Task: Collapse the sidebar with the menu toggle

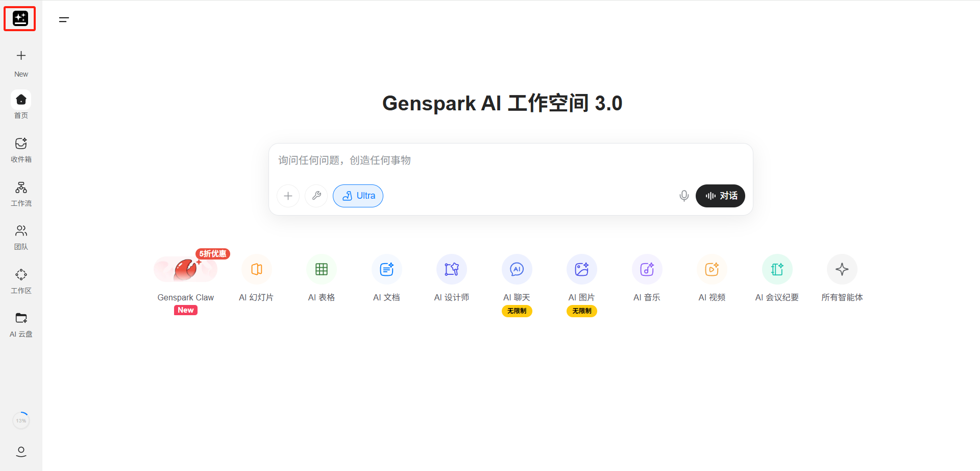Action: (x=64, y=20)
